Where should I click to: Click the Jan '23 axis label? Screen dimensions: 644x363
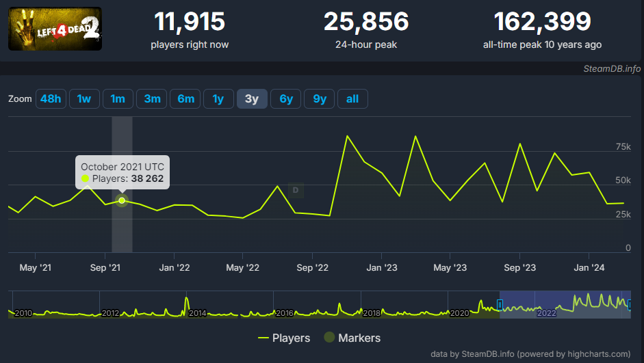(382, 268)
